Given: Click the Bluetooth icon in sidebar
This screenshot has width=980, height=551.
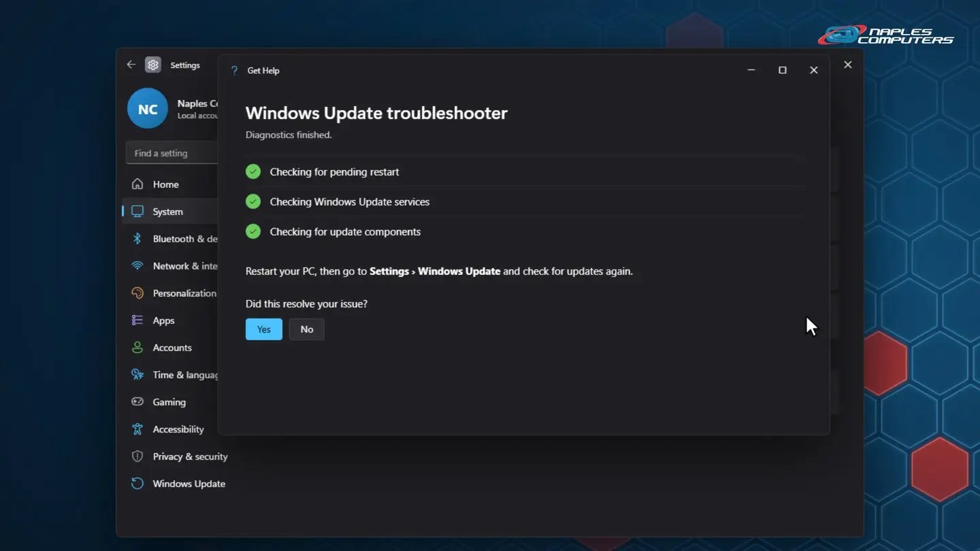Looking at the screenshot, I should pyautogui.click(x=137, y=239).
